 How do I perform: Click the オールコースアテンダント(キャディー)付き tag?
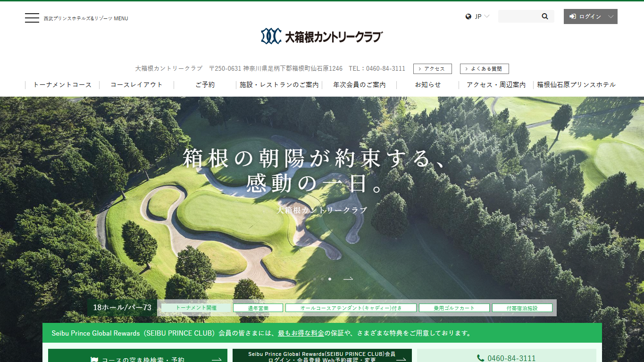(x=351, y=308)
